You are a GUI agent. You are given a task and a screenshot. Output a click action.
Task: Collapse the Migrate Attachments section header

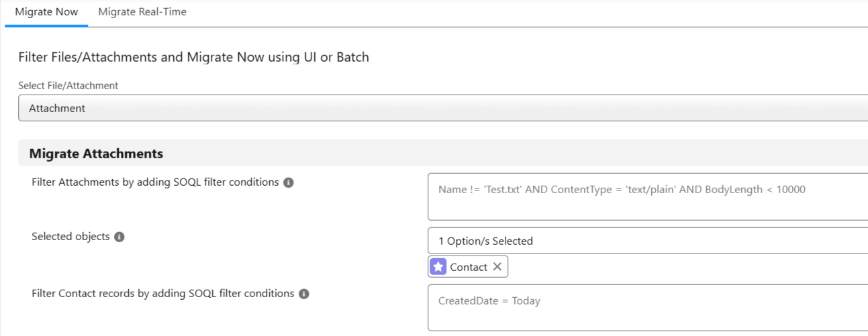tap(96, 154)
